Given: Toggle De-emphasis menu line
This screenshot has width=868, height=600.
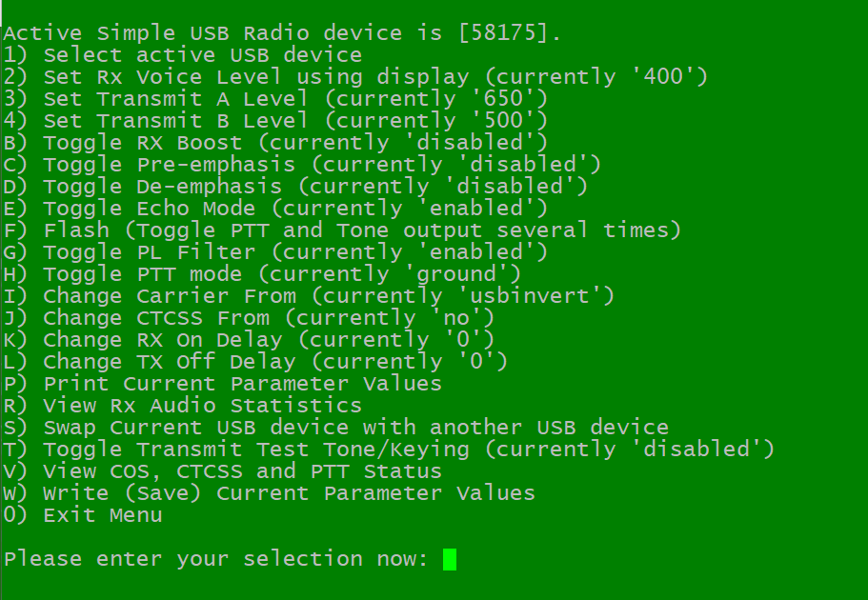Looking at the screenshot, I should coord(295,187).
